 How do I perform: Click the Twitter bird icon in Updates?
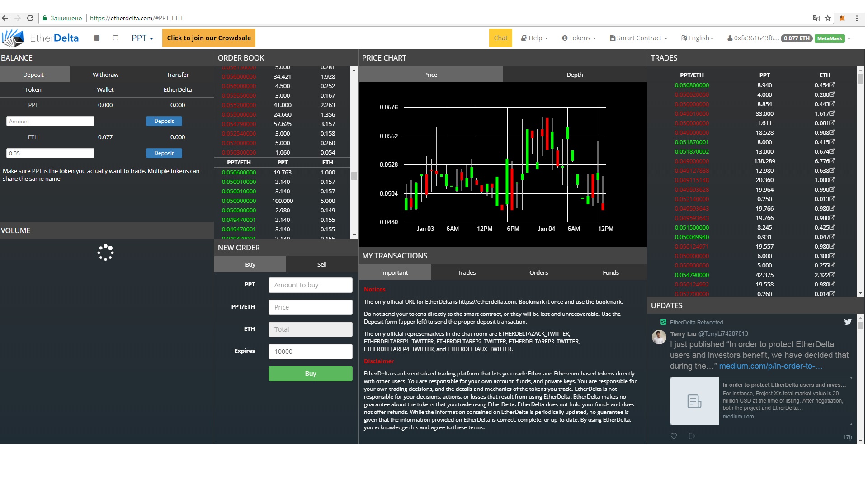click(x=847, y=322)
